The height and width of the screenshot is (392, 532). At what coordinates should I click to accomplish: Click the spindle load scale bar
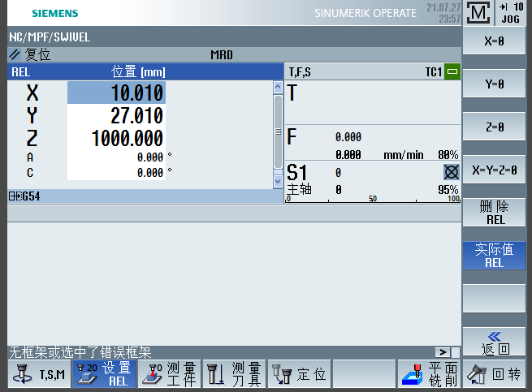click(x=373, y=199)
